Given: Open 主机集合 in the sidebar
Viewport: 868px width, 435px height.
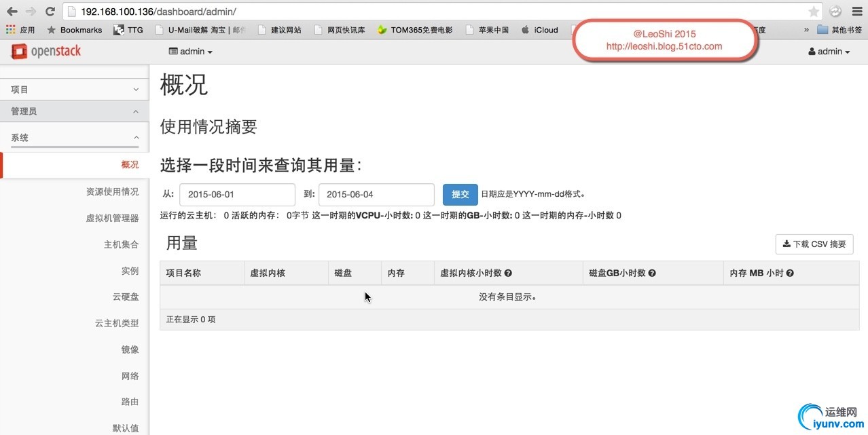Looking at the screenshot, I should (121, 244).
